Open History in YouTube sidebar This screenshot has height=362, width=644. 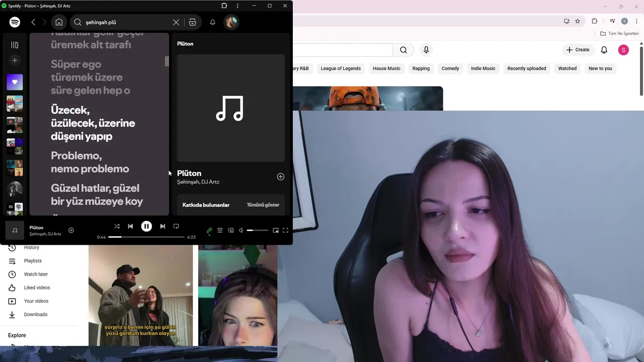(x=31, y=247)
